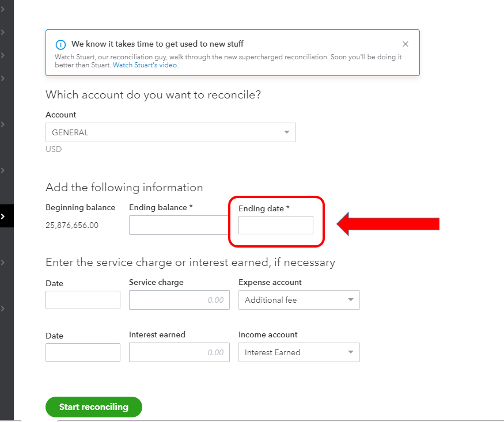Screen dimensions: 504x422
Task: Focus the Ending date input box
Action: (276, 225)
